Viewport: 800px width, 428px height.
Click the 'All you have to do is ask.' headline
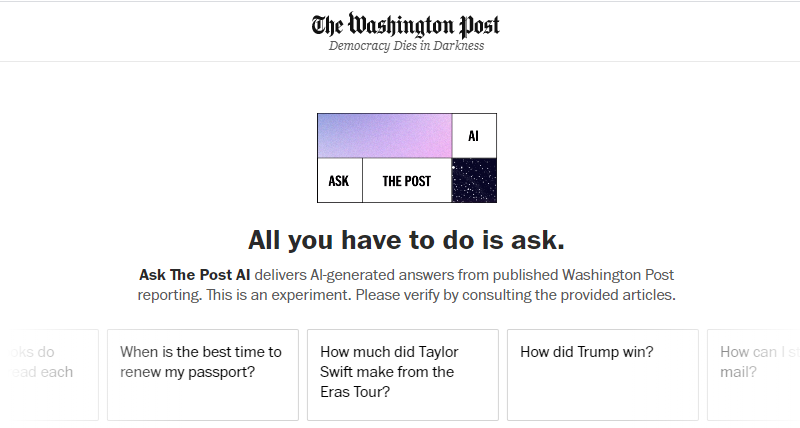point(406,240)
